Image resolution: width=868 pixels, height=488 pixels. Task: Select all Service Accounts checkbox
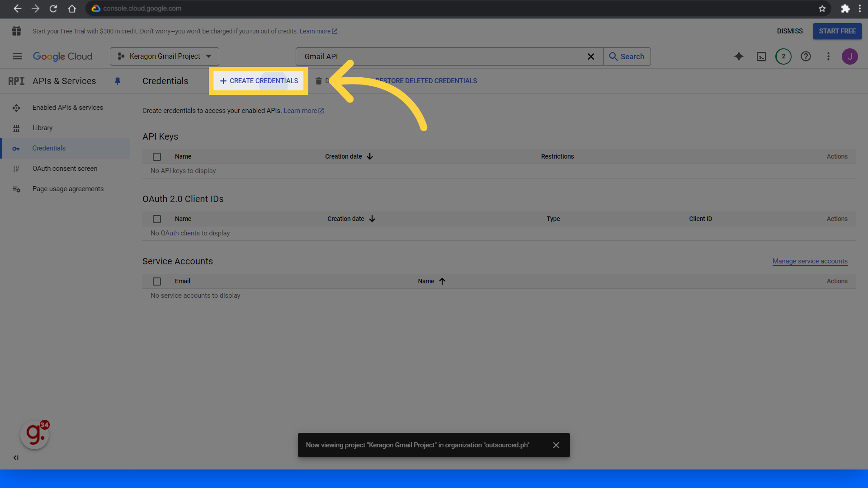click(157, 282)
